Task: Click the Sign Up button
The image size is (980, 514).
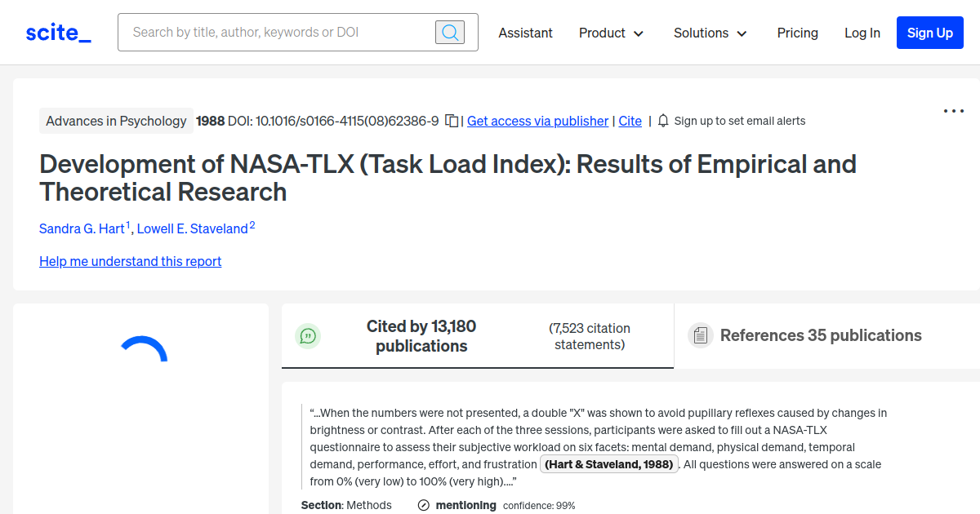Action: point(929,33)
